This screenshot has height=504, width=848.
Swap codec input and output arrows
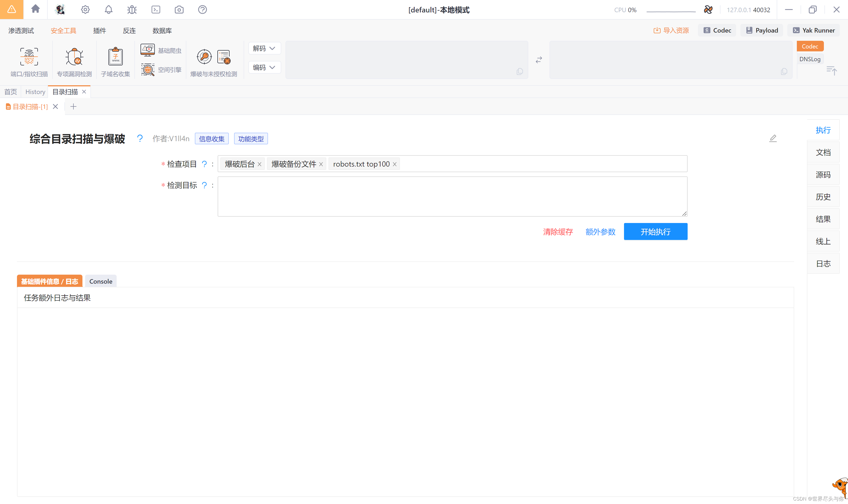click(539, 60)
